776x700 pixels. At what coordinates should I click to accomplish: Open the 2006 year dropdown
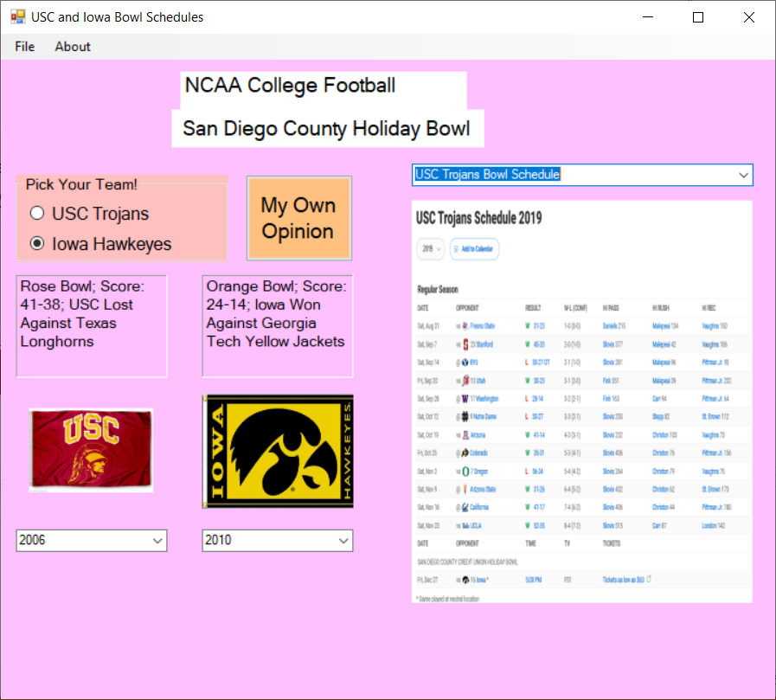pos(157,541)
